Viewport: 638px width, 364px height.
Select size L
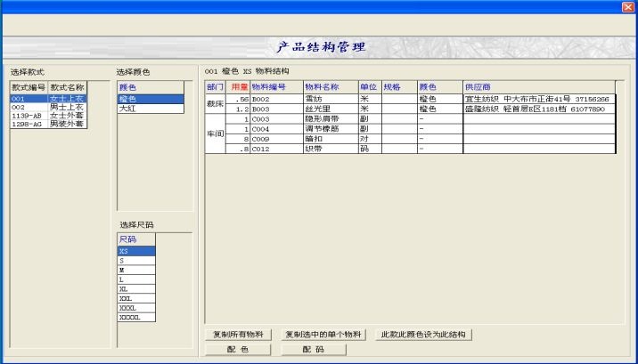click(136, 280)
